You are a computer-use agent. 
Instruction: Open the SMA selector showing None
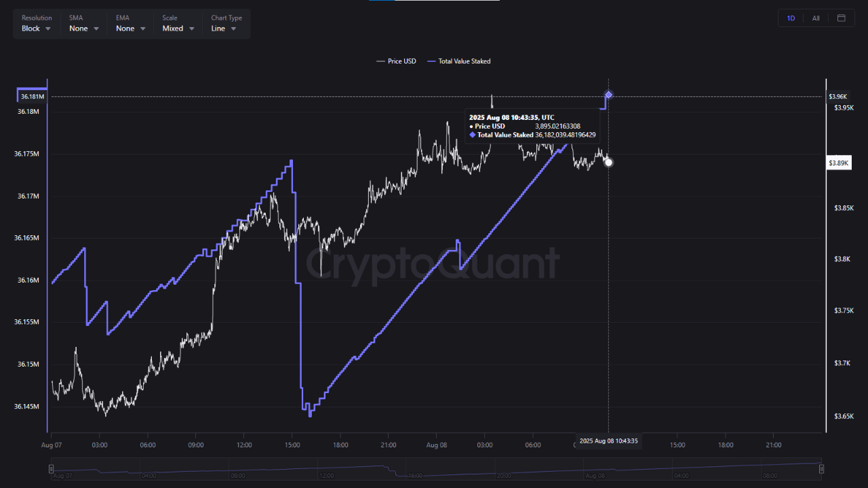pyautogui.click(x=83, y=28)
